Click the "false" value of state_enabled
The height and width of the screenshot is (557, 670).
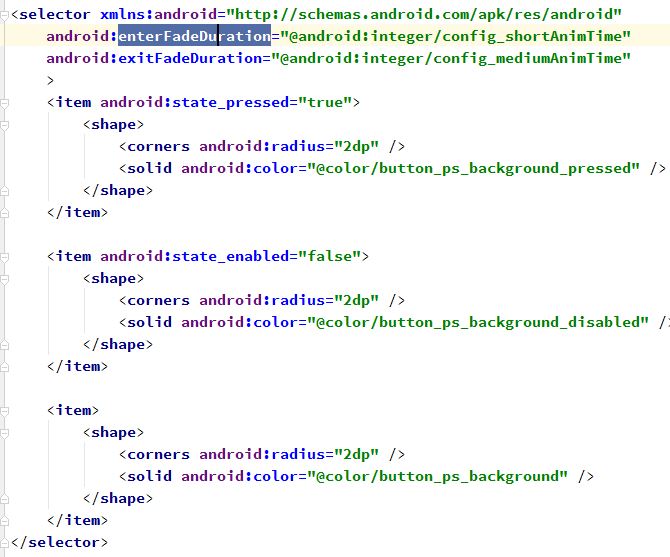click(x=329, y=256)
